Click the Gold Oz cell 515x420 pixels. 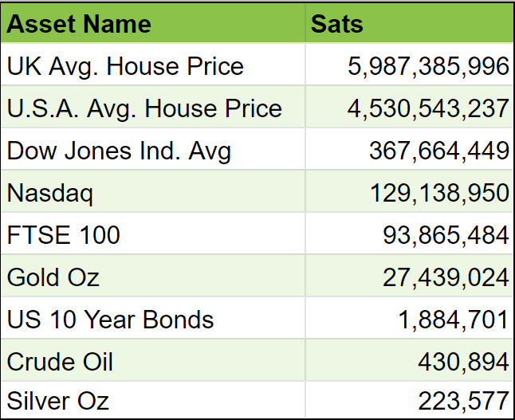pos(53,277)
